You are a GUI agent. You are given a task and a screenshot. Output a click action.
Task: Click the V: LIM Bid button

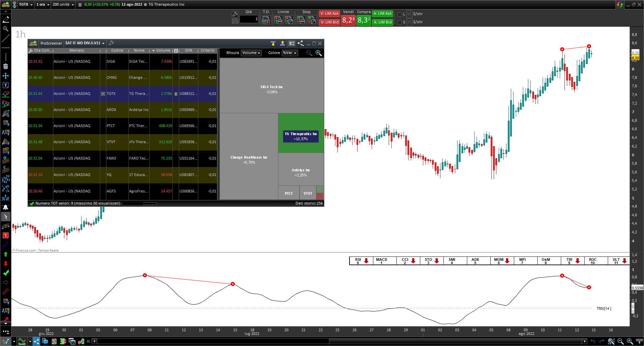click(329, 22)
